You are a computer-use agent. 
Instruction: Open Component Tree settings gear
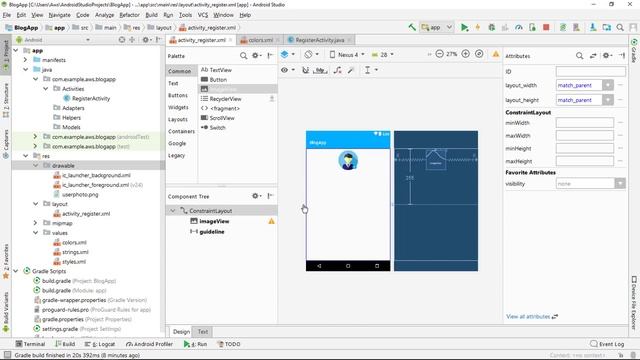(256, 196)
